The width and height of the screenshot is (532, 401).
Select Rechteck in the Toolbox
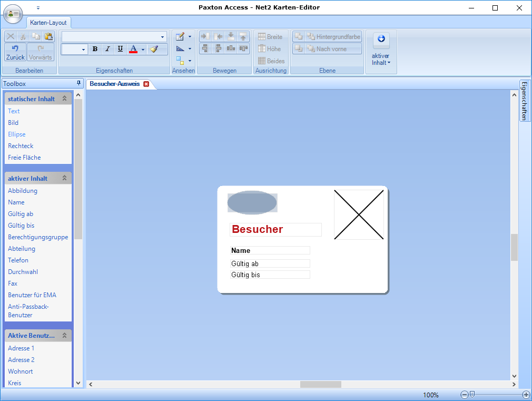pyautogui.click(x=21, y=146)
